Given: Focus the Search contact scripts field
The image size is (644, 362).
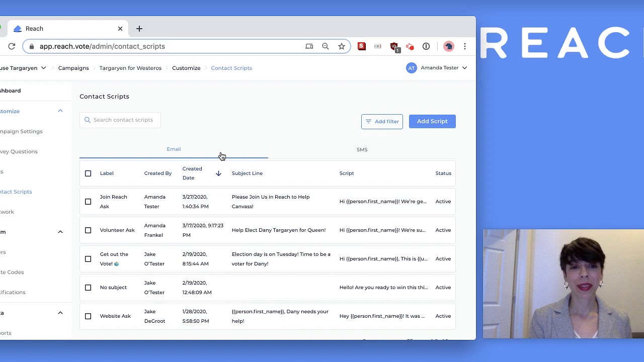Looking at the screenshot, I should pyautogui.click(x=120, y=120).
